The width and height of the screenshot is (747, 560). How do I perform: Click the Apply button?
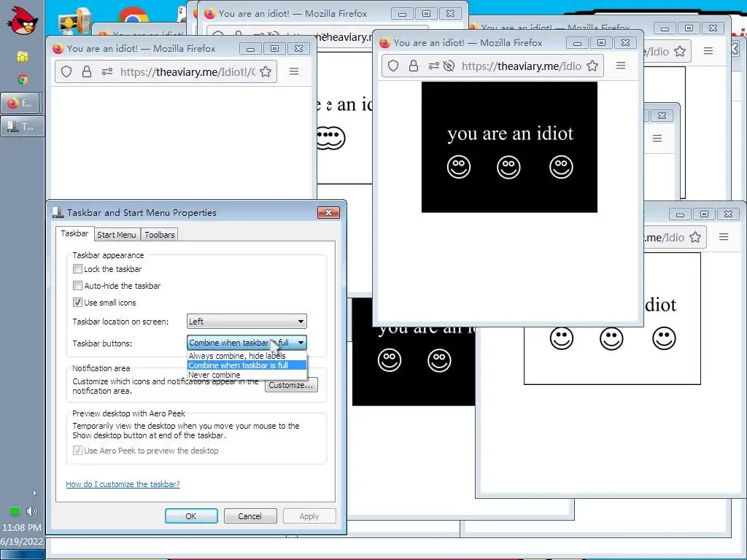tap(309, 516)
